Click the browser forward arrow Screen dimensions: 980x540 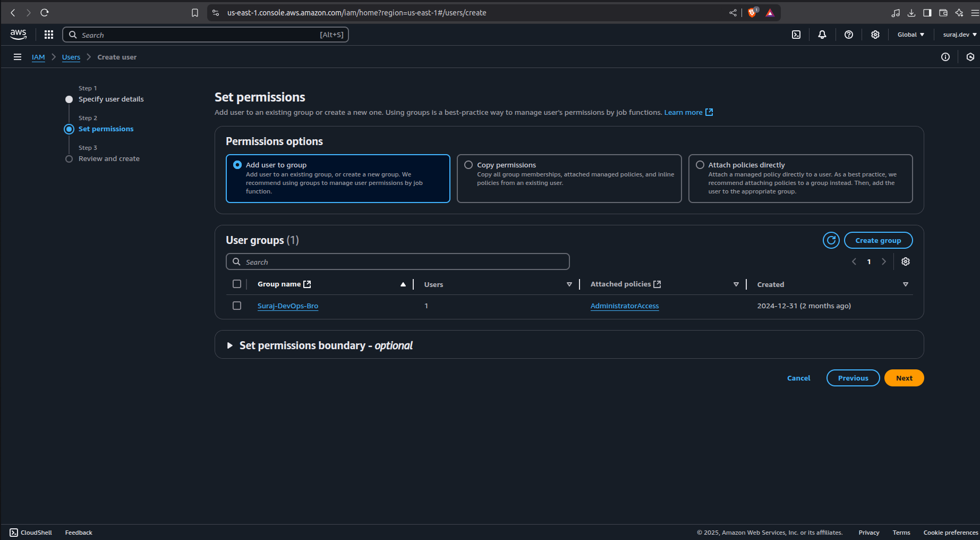point(29,13)
